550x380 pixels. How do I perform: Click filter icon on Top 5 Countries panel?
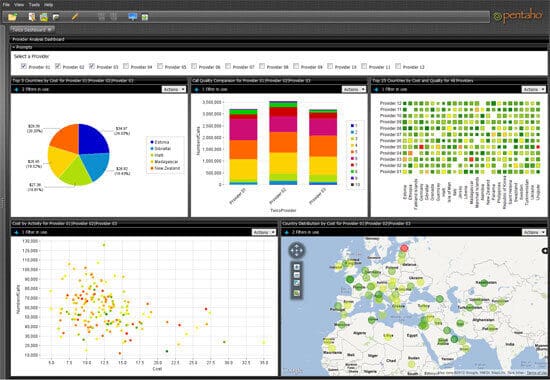16,89
